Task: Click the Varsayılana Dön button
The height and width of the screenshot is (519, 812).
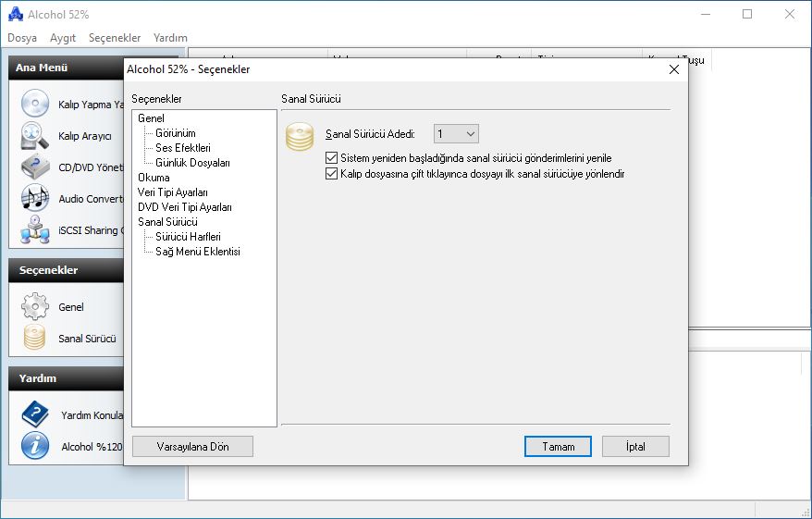Action: coord(192,447)
